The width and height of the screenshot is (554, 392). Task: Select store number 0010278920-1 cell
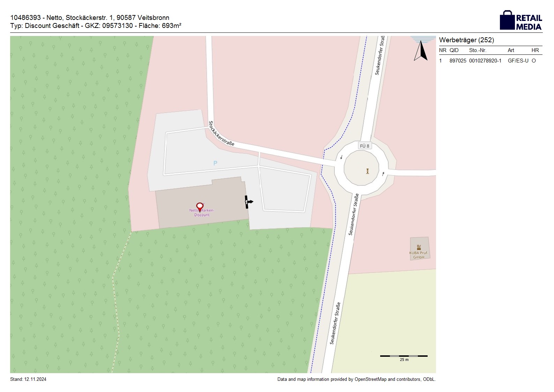(x=485, y=61)
